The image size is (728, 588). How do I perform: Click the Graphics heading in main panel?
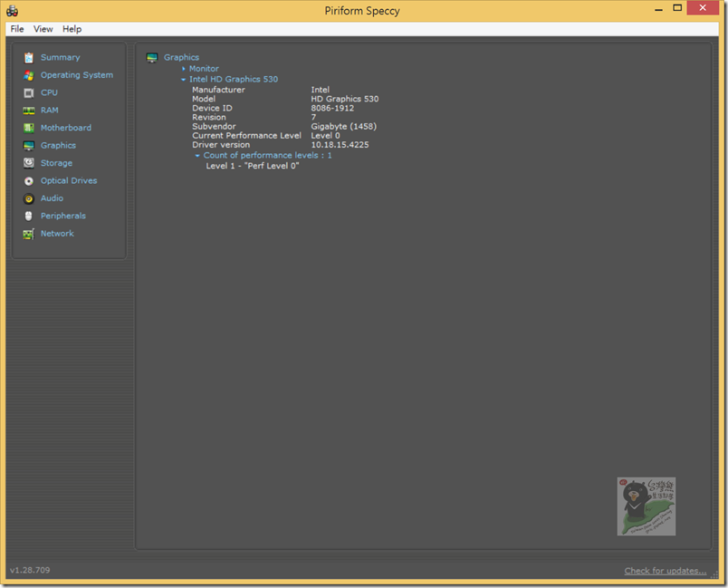pos(181,58)
